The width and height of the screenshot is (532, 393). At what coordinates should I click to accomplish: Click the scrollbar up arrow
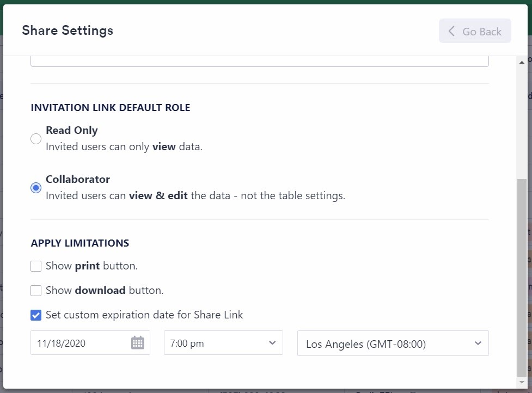coord(522,63)
